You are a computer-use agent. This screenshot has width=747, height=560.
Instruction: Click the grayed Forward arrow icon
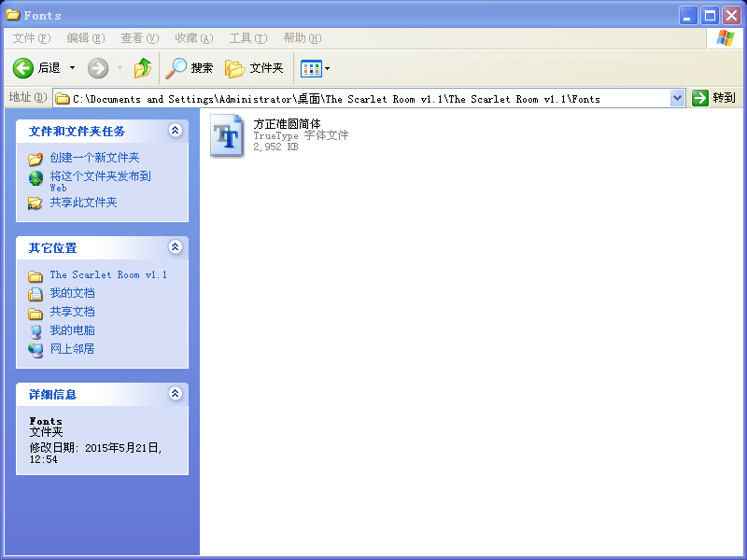[98, 68]
